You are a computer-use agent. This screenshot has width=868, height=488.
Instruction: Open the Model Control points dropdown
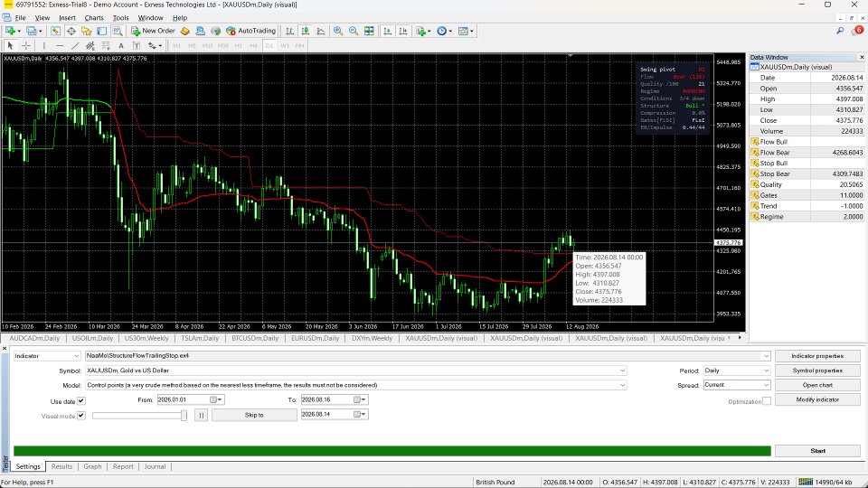coord(356,385)
